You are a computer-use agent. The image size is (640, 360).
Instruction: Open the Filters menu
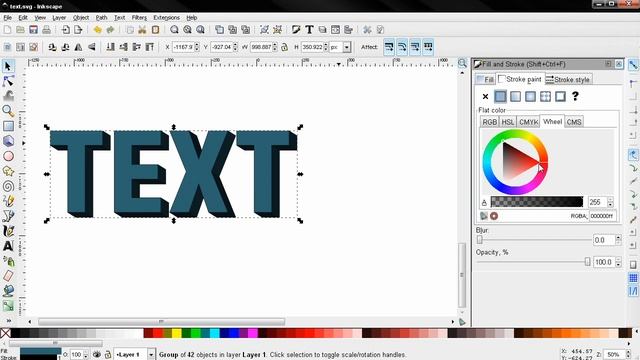(139, 18)
